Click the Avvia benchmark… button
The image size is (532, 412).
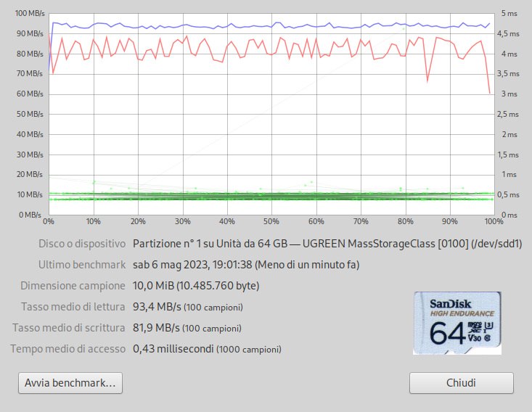(70, 383)
